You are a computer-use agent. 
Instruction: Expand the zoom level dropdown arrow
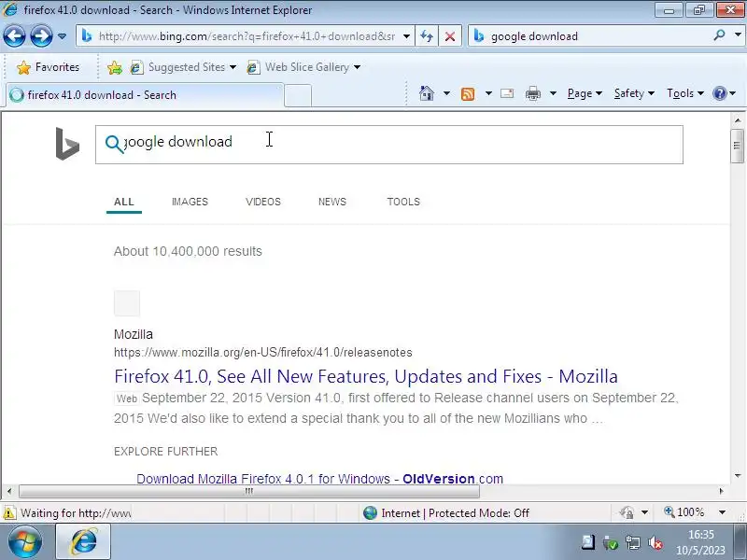coord(722,512)
